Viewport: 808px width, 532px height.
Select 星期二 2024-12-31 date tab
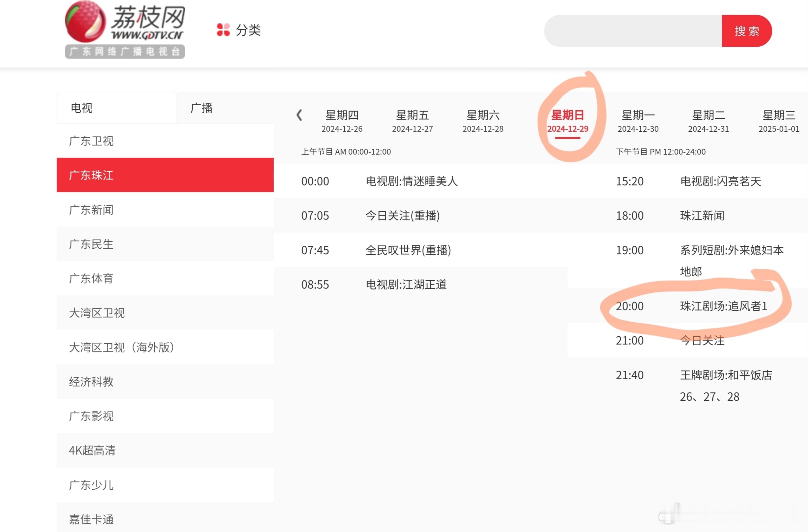click(x=709, y=121)
